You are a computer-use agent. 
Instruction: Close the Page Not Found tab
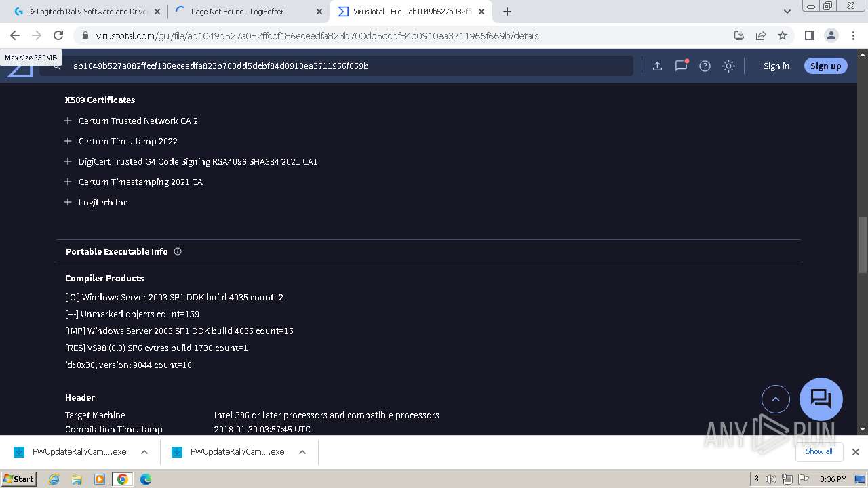(319, 12)
